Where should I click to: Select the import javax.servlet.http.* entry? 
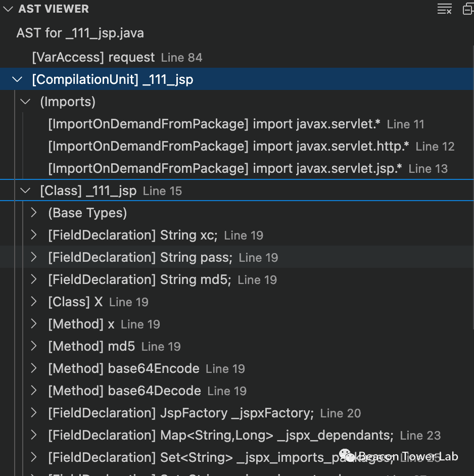click(x=228, y=146)
